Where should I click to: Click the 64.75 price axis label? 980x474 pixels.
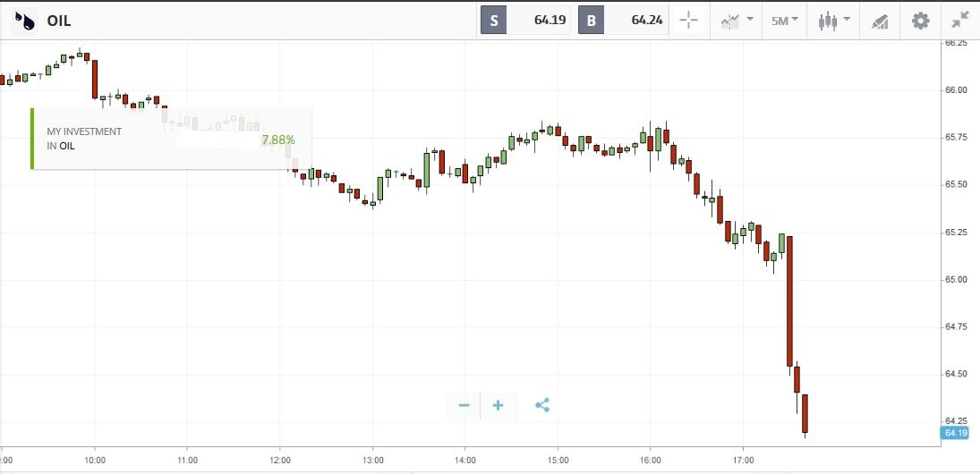tap(956, 326)
